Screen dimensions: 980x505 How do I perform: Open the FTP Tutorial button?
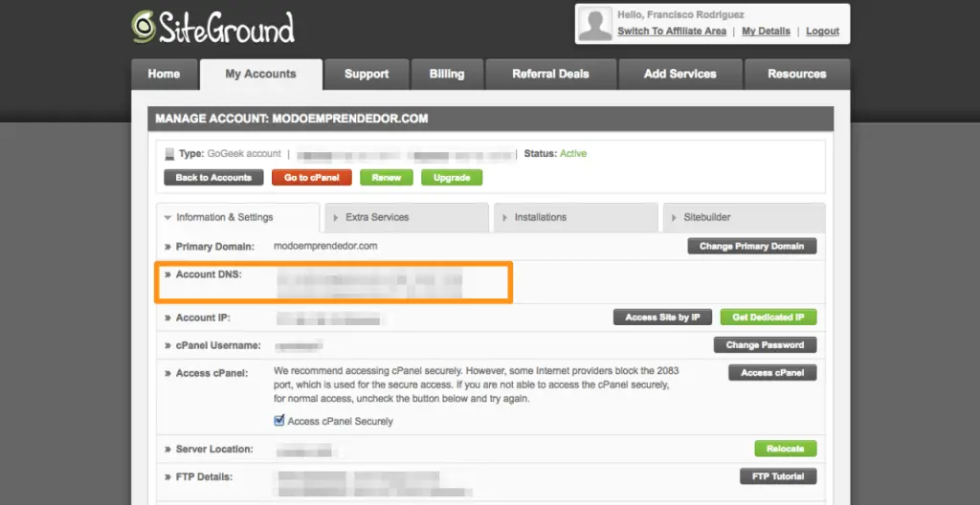[x=778, y=477]
